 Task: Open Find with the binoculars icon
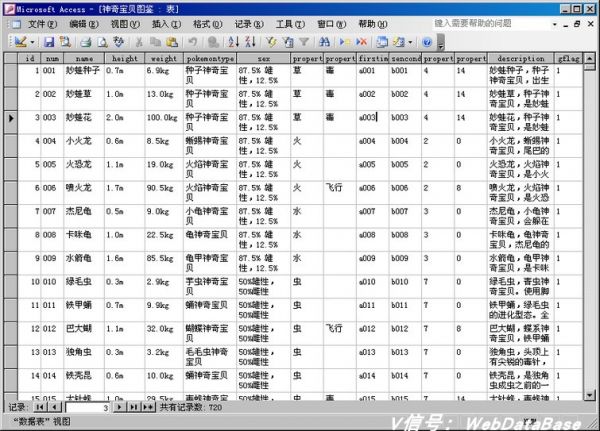coord(324,42)
